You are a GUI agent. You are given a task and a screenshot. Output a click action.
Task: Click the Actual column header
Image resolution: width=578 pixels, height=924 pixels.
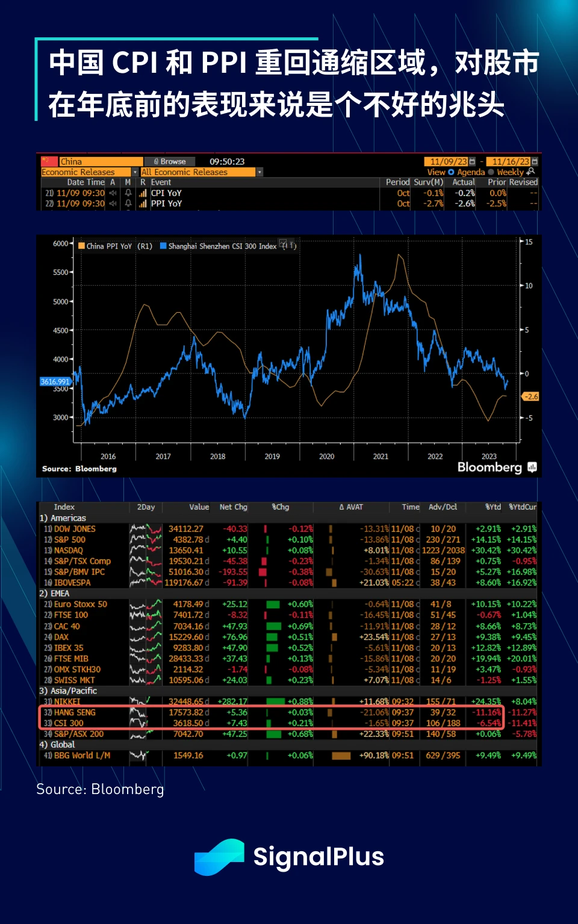(x=463, y=182)
